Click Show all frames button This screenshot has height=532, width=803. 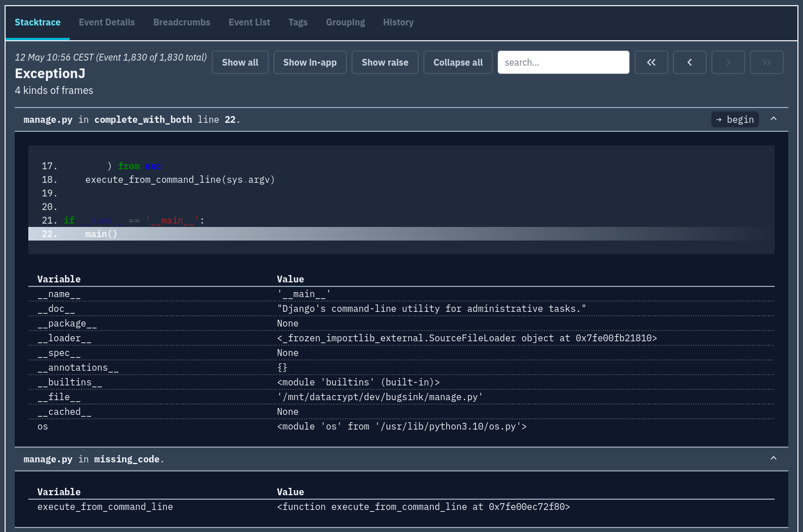240,62
